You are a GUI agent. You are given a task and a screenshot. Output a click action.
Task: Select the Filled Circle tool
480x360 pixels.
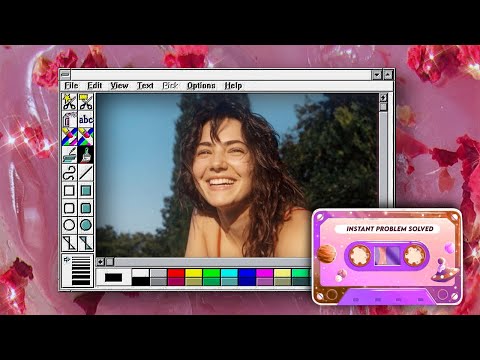coord(86,225)
